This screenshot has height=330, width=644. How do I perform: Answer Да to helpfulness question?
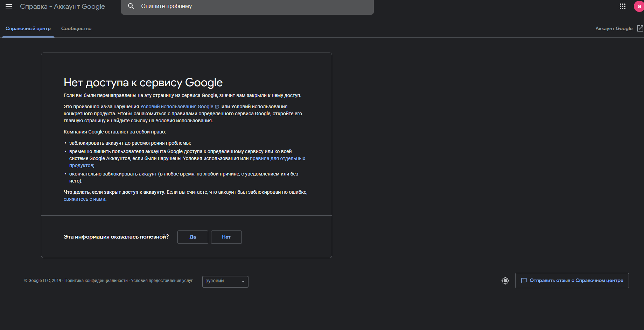[x=193, y=237]
